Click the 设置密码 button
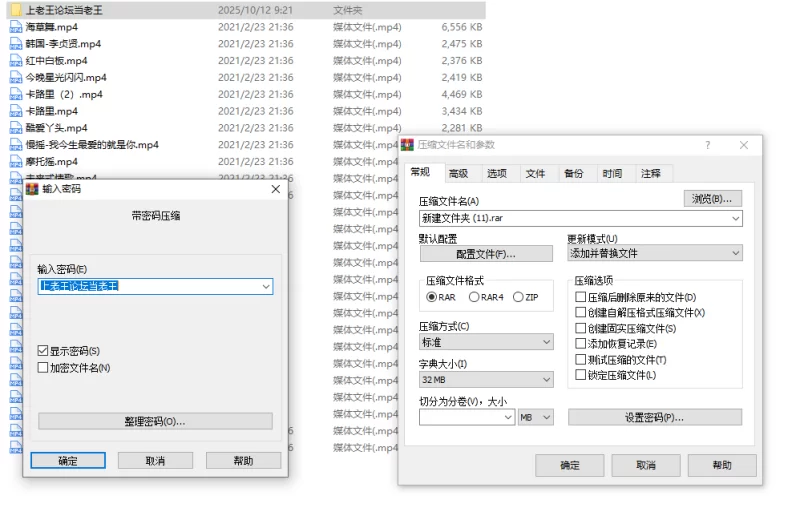The width and height of the screenshot is (800, 532). [x=654, y=417]
